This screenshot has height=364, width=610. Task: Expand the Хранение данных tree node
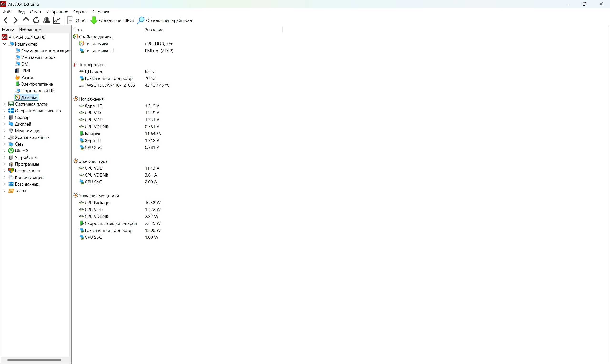pyautogui.click(x=5, y=137)
